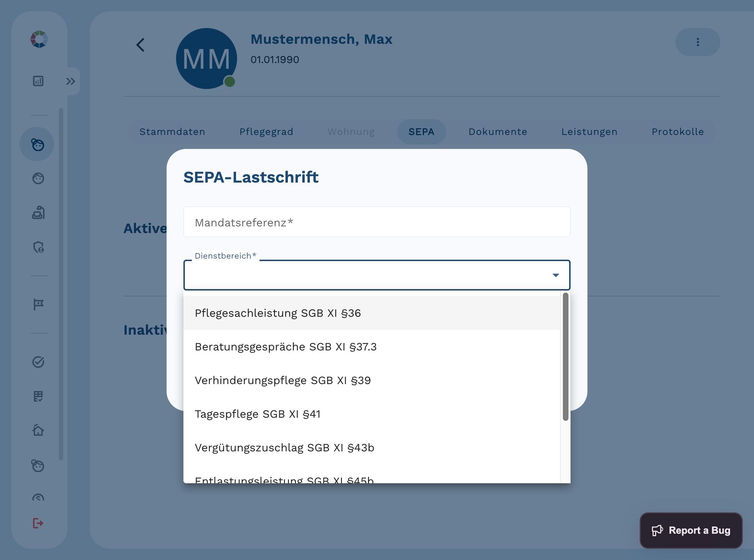Click the back arrow beside the avatar

tap(140, 45)
